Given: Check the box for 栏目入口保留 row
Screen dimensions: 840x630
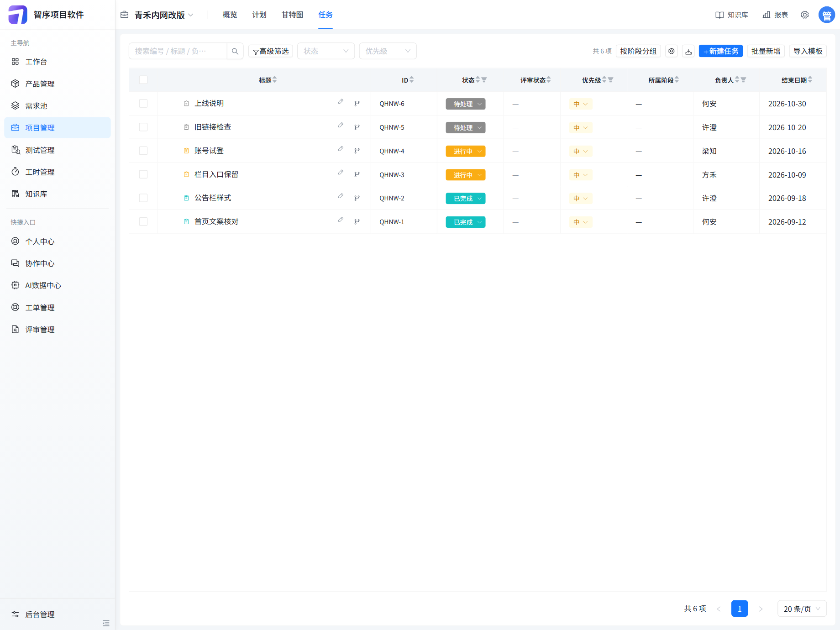Looking at the screenshot, I should pos(143,174).
